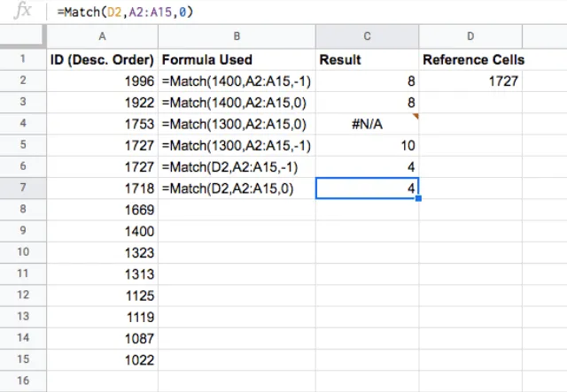Click the cell containing 1022

(103, 360)
